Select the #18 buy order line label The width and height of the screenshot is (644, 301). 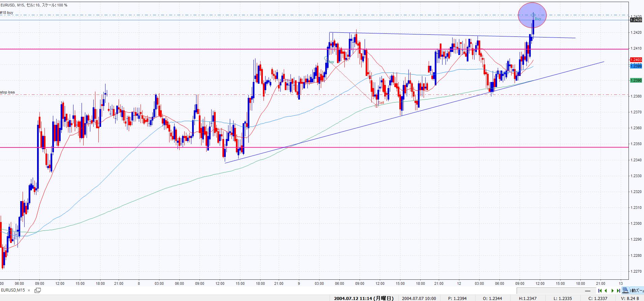[x=7, y=13]
